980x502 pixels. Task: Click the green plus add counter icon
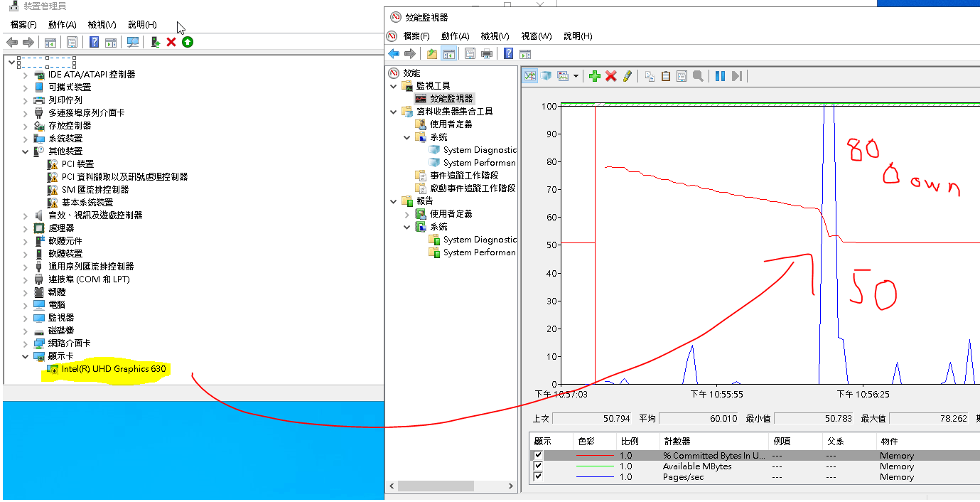pyautogui.click(x=595, y=76)
